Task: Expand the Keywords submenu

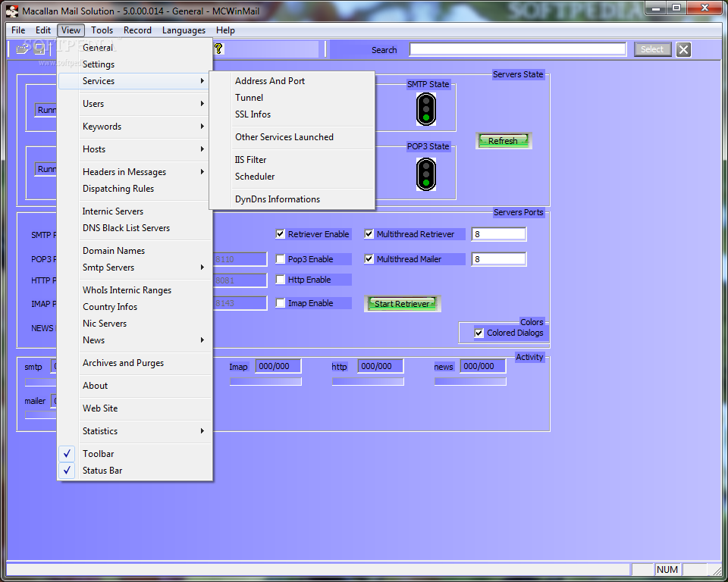Action: (x=135, y=127)
